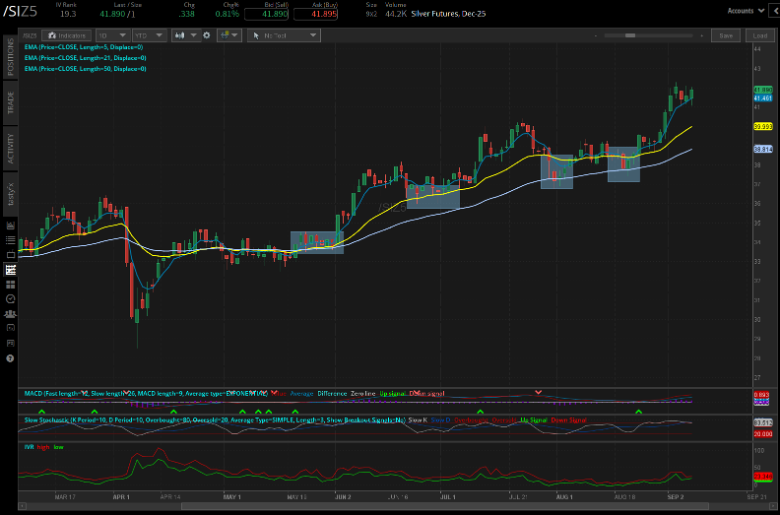Switch to the Trade side tab
Image resolution: width=780 pixels, height=515 pixels.
tap(10, 103)
